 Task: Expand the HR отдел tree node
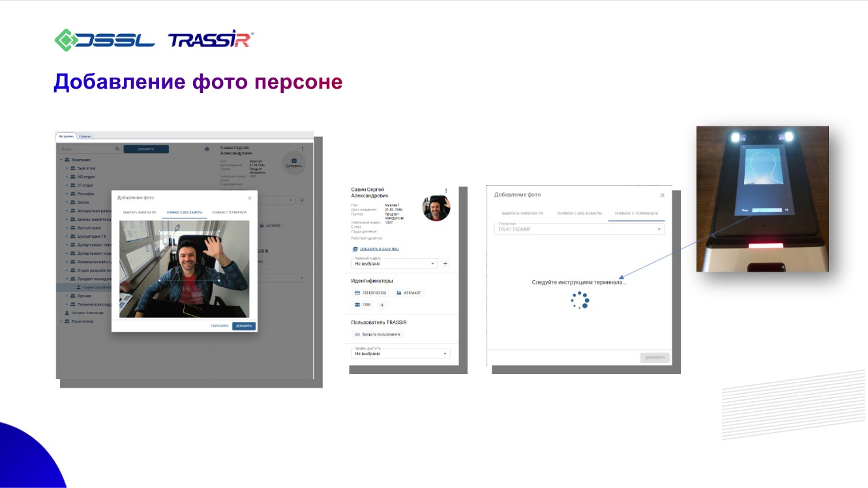pyautogui.click(x=67, y=177)
